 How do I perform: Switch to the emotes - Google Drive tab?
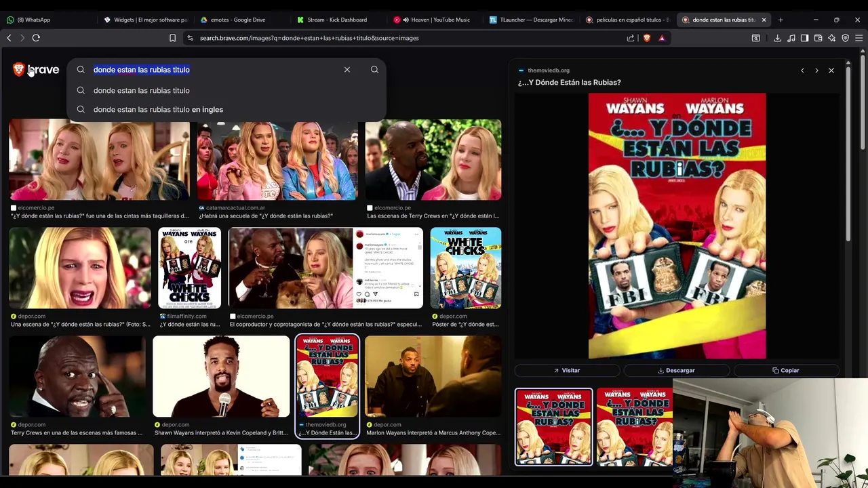coord(242,20)
